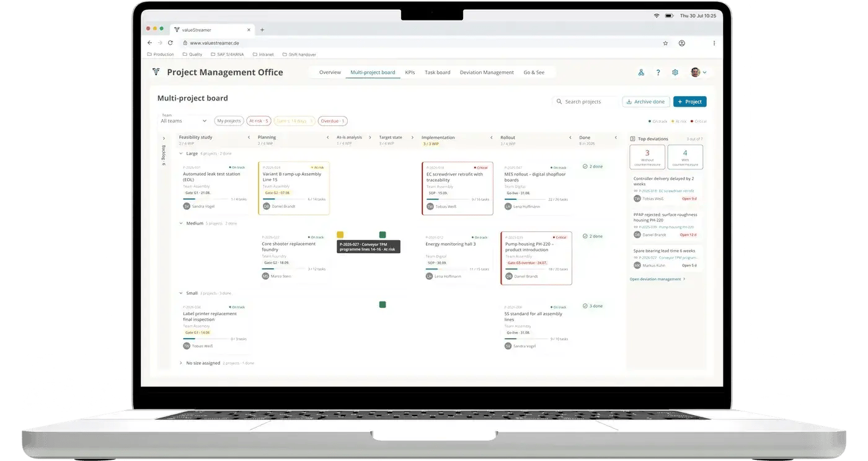Bookmark the page with the star icon
The image size is (868, 461).
(x=665, y=43)
